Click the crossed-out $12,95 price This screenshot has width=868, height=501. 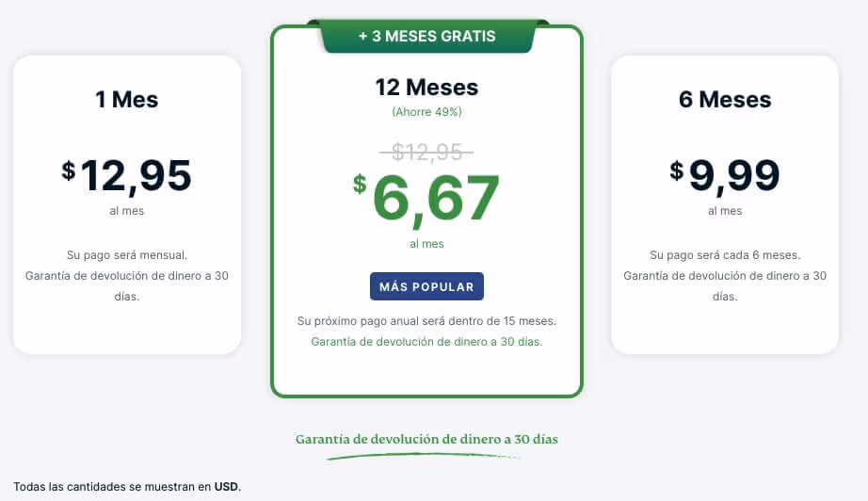(x=426, y=152)
